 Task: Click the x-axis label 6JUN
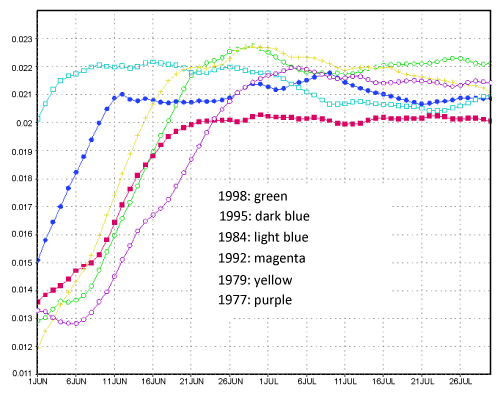pos(76,381)
